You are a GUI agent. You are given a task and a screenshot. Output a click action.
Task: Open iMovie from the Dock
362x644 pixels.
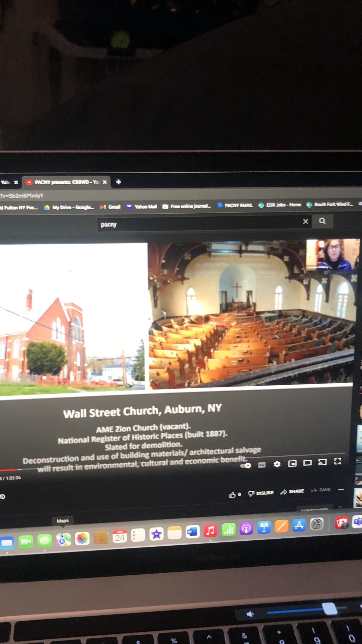[x=156, y=534]
